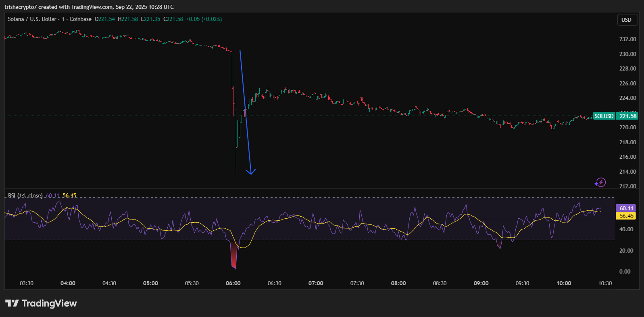Viewport: 644px width, 317px height.
Task: Click the purple 60.11 RSI legend value
Action: click(x=52, y=195)
